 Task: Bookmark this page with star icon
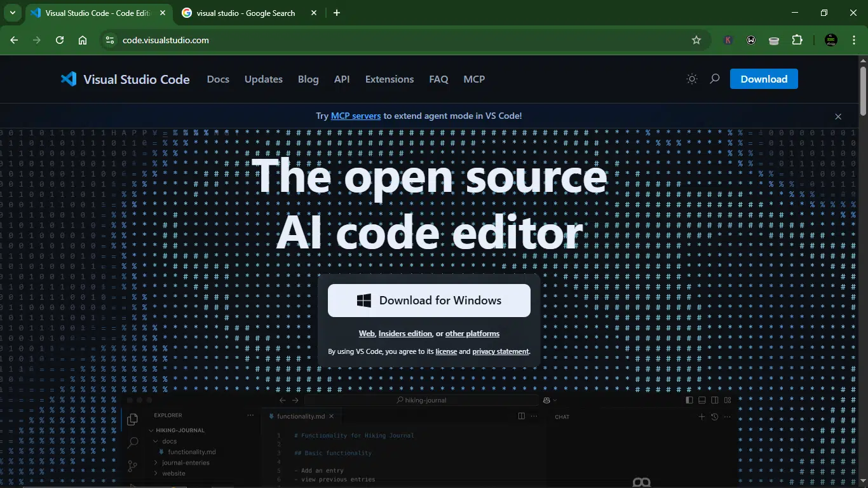pos(696,40)
